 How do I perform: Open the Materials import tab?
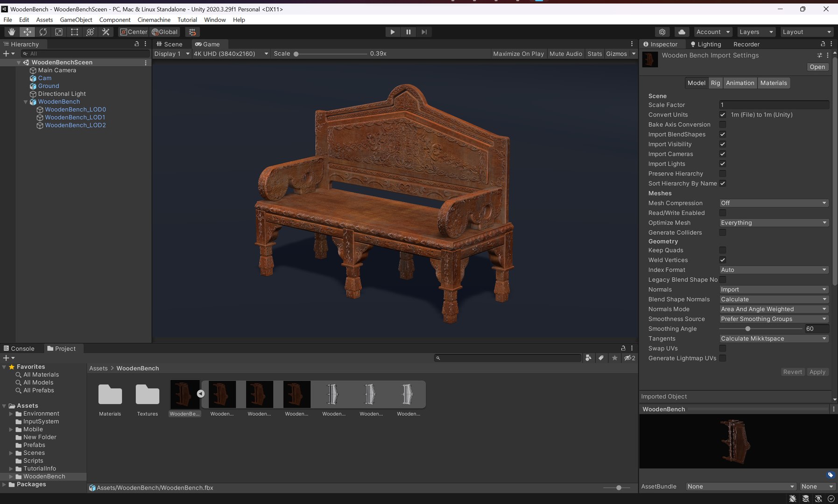(774, 83)
